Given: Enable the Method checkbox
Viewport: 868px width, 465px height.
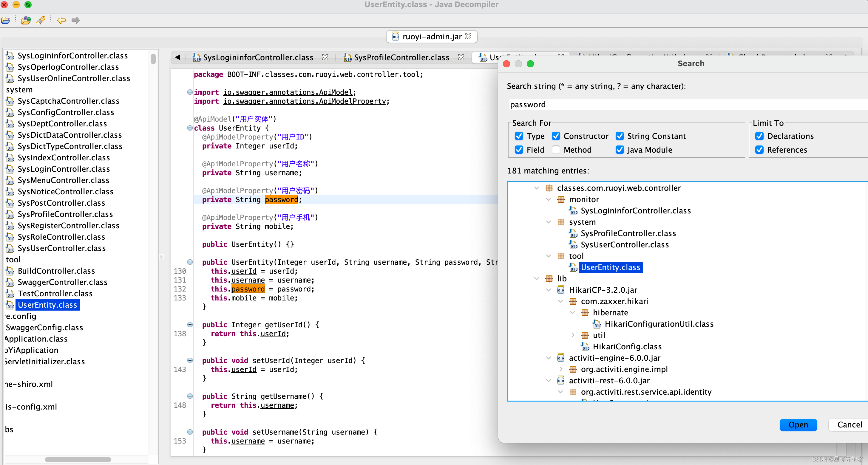Looking at the screenshot, I should [x=556, y=150].
